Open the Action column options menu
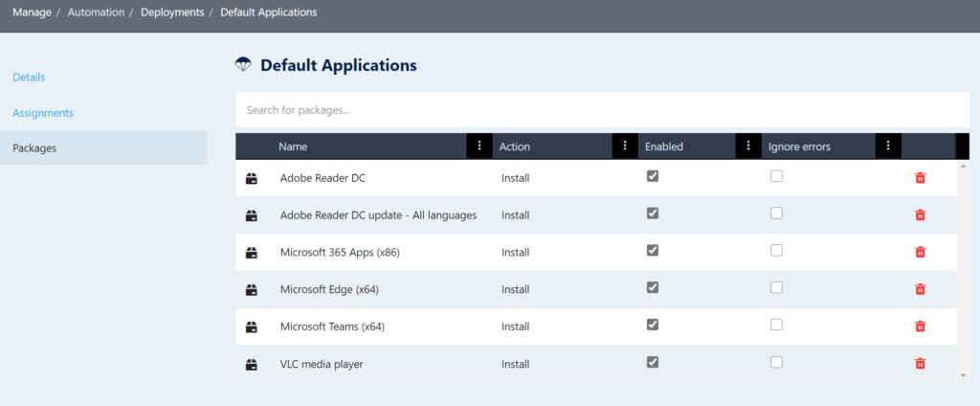Image resolution: width=980 pixels, height=406 pixels. coord(625,147)
